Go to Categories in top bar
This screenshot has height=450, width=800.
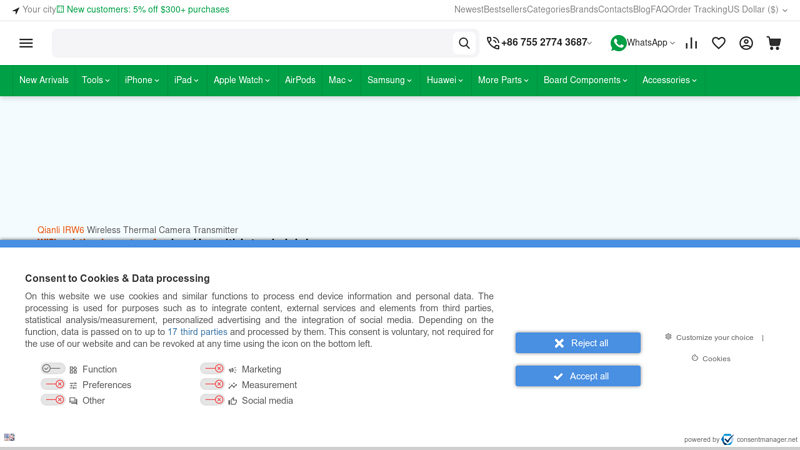[548, 10]
